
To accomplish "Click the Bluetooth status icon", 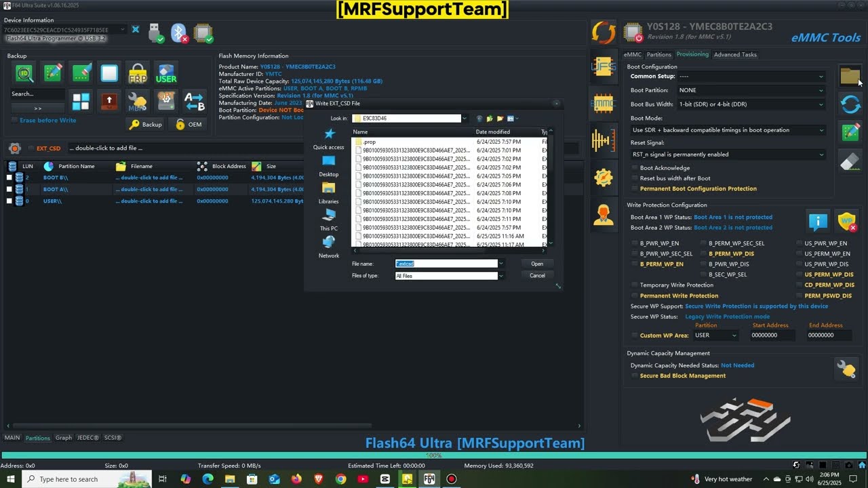I will pyautogui.click(x=179, y=33).
